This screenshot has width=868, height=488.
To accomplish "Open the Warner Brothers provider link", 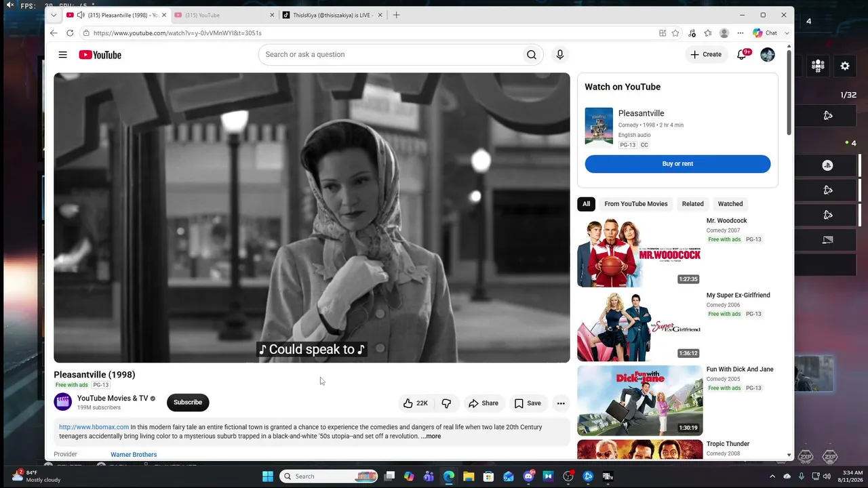I will 134,455.
